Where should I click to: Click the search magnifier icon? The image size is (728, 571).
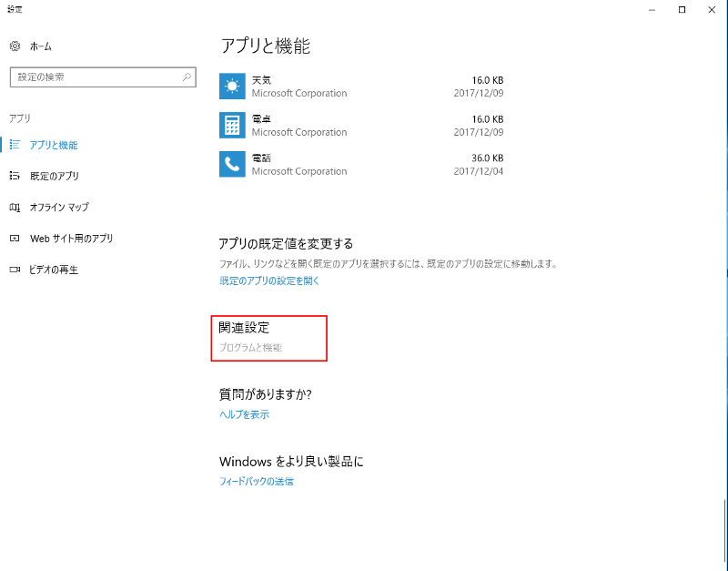coord(187,76)
